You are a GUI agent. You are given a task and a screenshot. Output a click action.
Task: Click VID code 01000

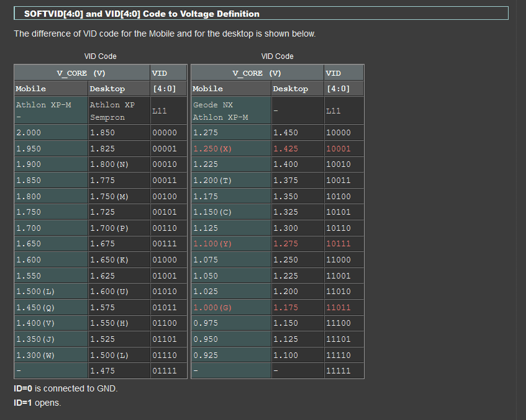pos(165,260)
